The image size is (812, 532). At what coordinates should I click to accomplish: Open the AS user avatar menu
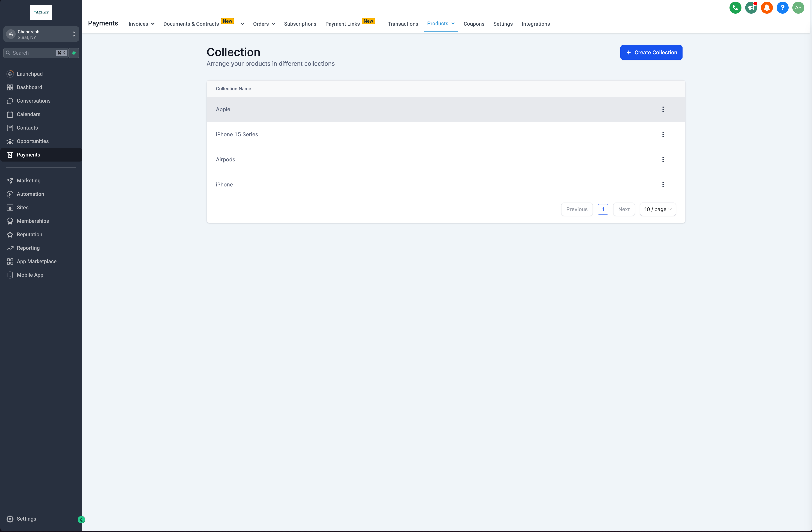click(x=798, y=7)
